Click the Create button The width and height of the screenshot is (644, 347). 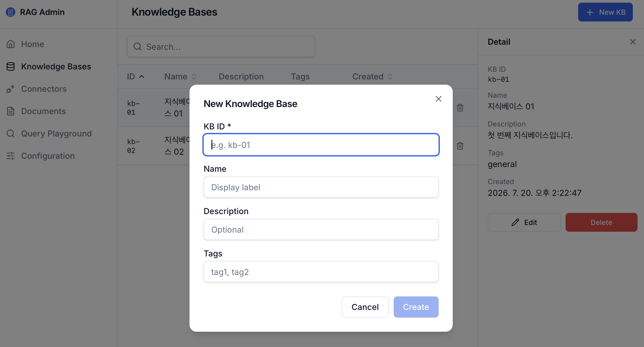tap(416, 307)
